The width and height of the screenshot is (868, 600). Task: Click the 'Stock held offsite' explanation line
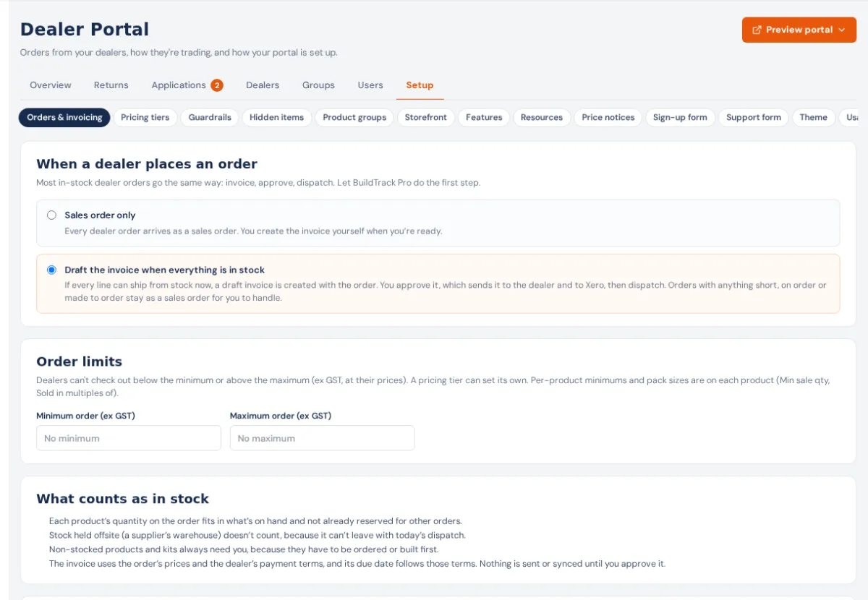(x=258, y=535)
